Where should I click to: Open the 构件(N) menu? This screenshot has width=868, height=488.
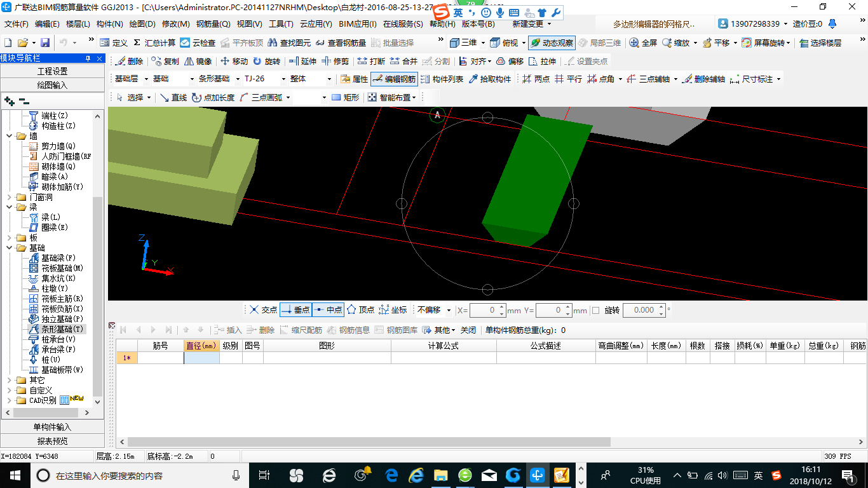pyautogui.click(x=109, y=24)
